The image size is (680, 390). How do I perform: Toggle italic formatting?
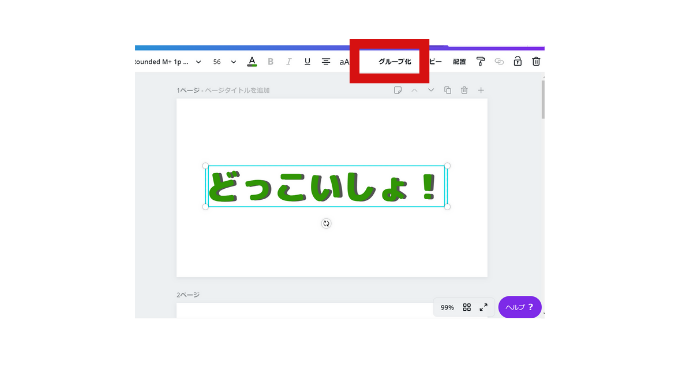tap(289, 62)
